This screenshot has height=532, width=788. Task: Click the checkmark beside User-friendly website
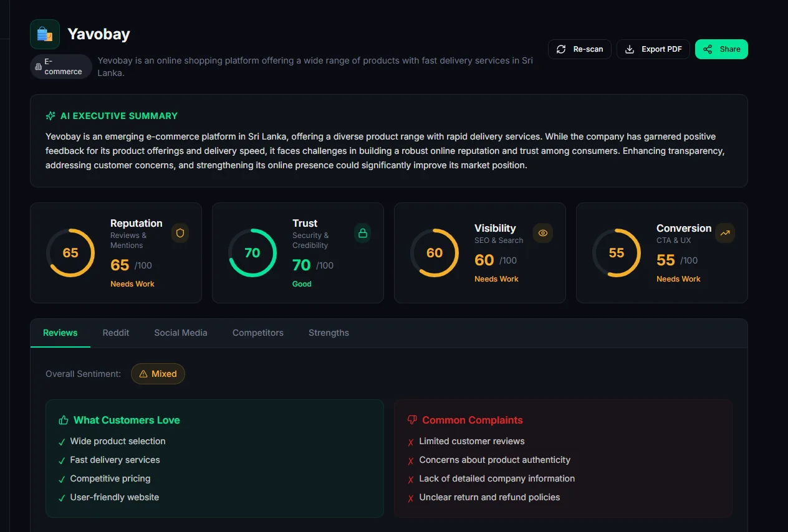pyautogui.click(x=62, y=498)
